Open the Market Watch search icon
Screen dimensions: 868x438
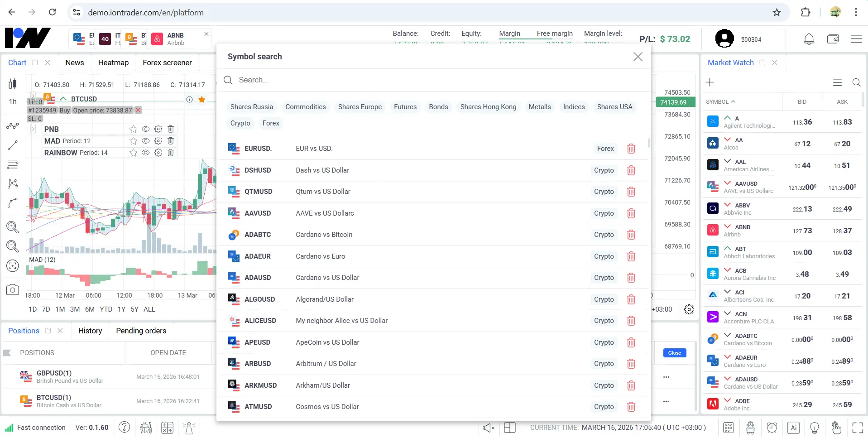pos(856,82)
